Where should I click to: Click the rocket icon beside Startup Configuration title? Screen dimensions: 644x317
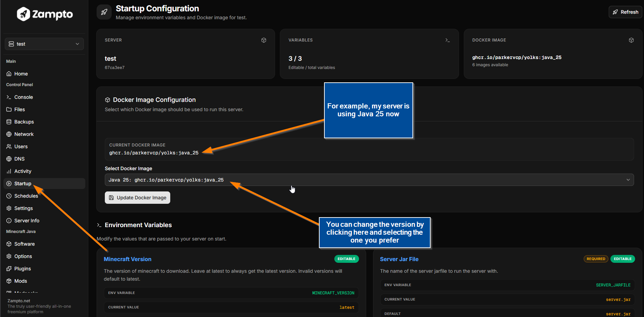coord(104,12)
